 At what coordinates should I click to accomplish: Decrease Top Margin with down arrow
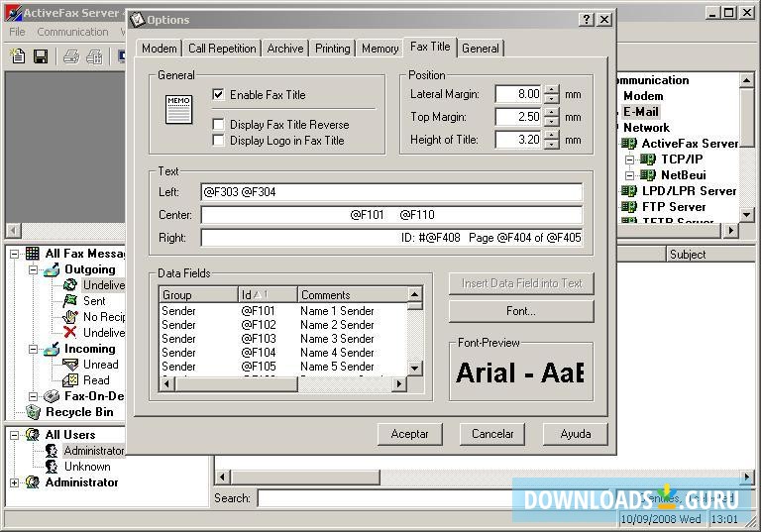coord(551,121)
